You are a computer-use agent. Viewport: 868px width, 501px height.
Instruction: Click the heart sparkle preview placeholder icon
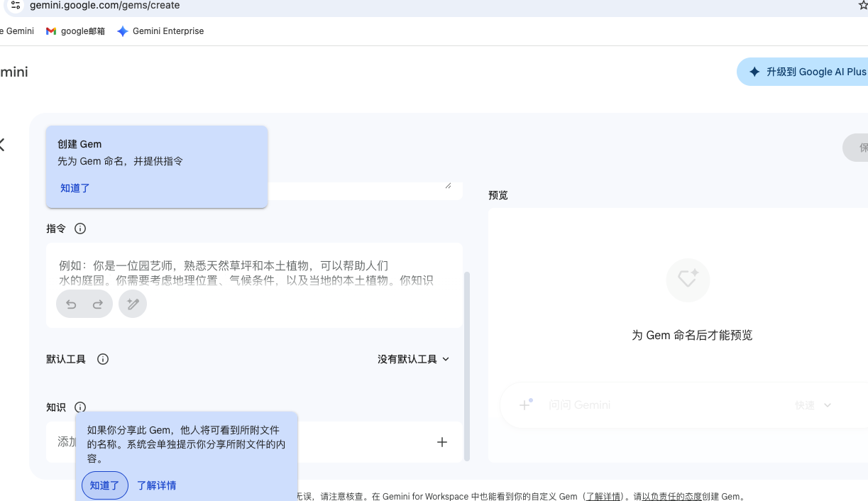coord(688,280)
